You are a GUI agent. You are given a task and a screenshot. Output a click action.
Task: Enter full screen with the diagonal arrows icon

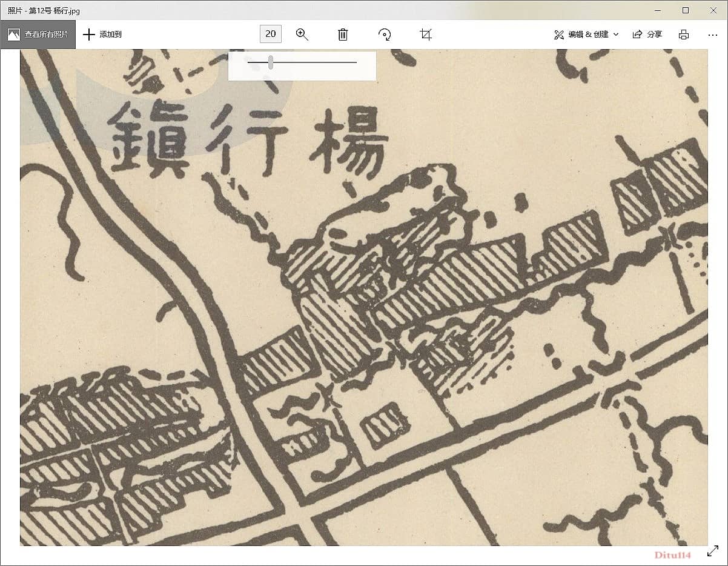pos(713,551)
